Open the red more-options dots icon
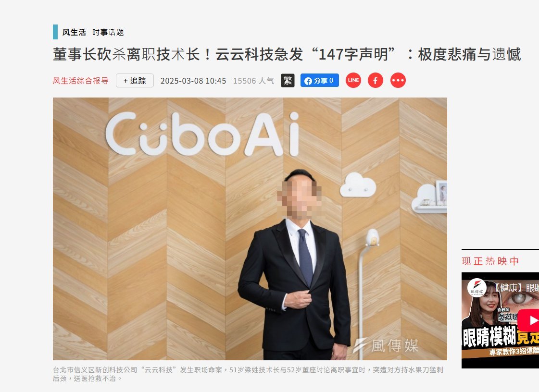539x392 pixels. pyautogui.click(x=398, y=80)
